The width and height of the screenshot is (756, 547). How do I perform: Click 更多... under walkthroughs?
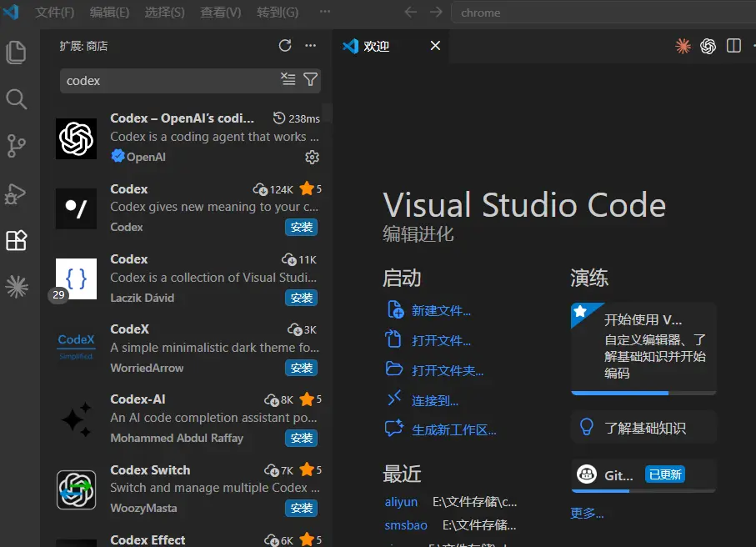click(587, 513)
